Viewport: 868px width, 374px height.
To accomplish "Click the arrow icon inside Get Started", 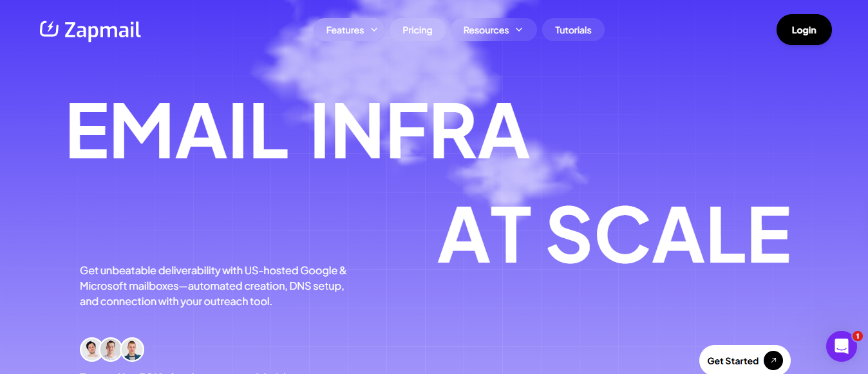I will click(773, 361).
